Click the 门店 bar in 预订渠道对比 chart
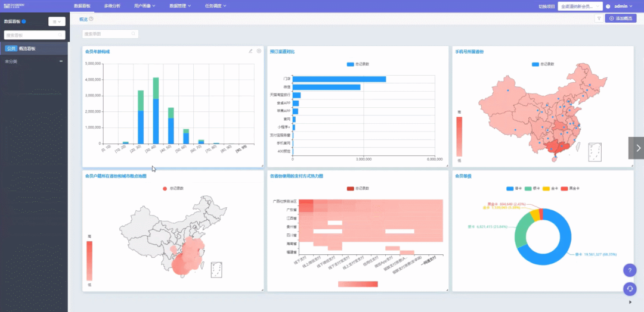The height and width of the screenshot is (312, 644). [339, 79]
